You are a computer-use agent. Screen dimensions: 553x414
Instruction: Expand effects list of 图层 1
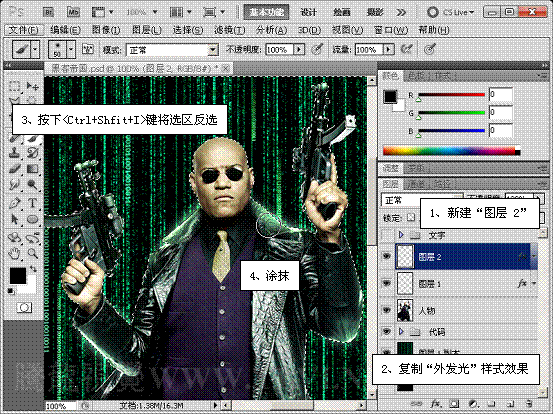tap(534, 284)
